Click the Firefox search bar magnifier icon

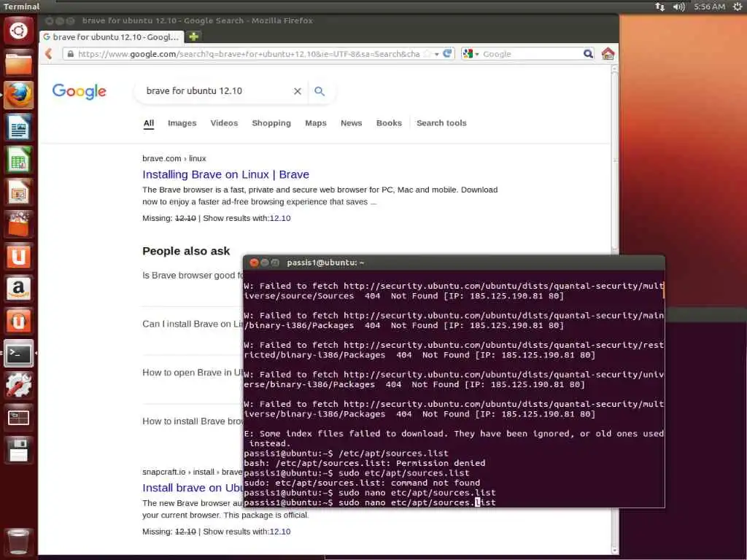(x=589, y=54)
